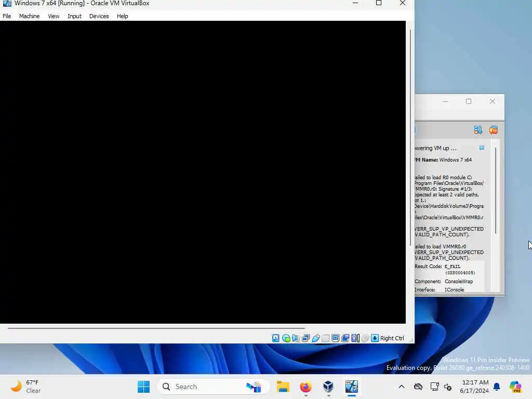Open the weather widget showing 67°F
The width and height of the screenshot is (532, 399).
coord(26,387)
